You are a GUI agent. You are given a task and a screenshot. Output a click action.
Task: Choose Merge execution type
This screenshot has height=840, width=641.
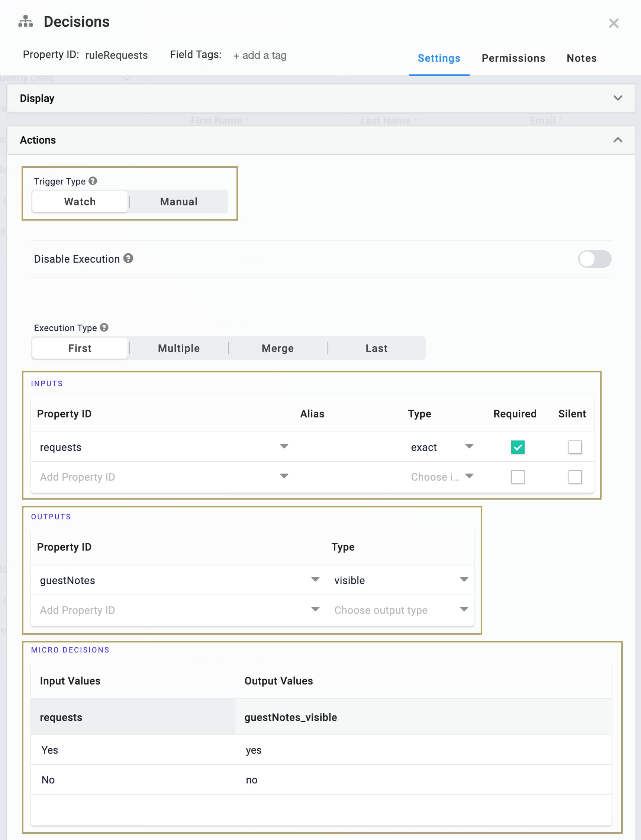pyautogui.click(x=277, y=348)
